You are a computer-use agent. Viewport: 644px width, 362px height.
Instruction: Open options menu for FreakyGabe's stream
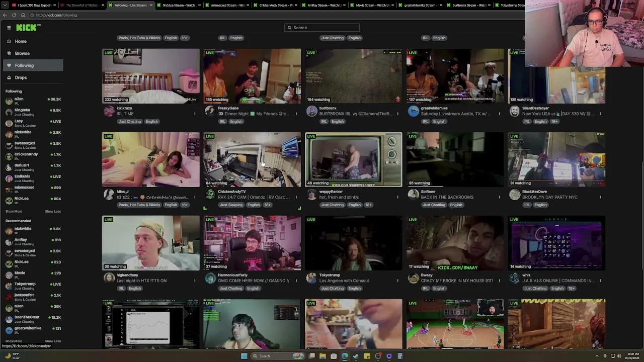pyautogui.click(x=296, y=114)
